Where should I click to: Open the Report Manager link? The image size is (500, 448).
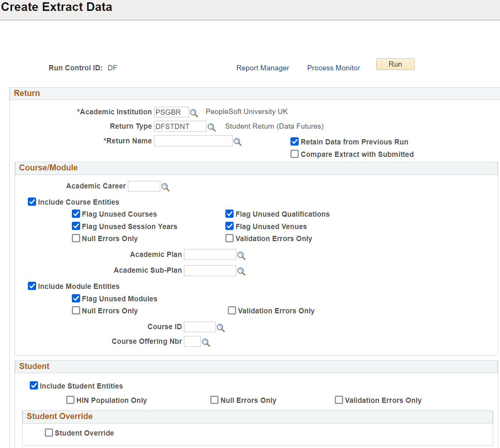point(263,68)
